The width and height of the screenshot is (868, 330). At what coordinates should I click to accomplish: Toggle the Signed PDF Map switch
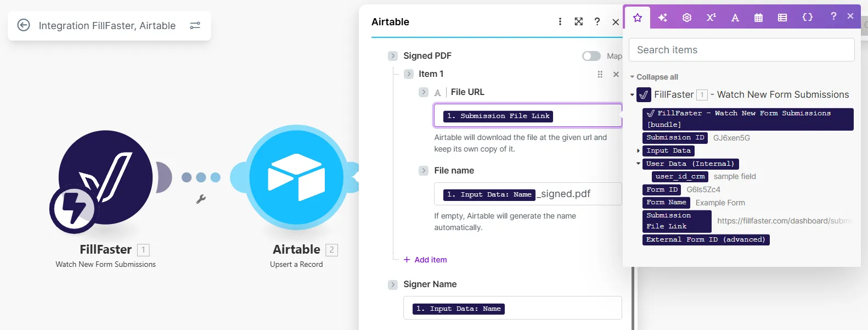[x=591, y=56]
